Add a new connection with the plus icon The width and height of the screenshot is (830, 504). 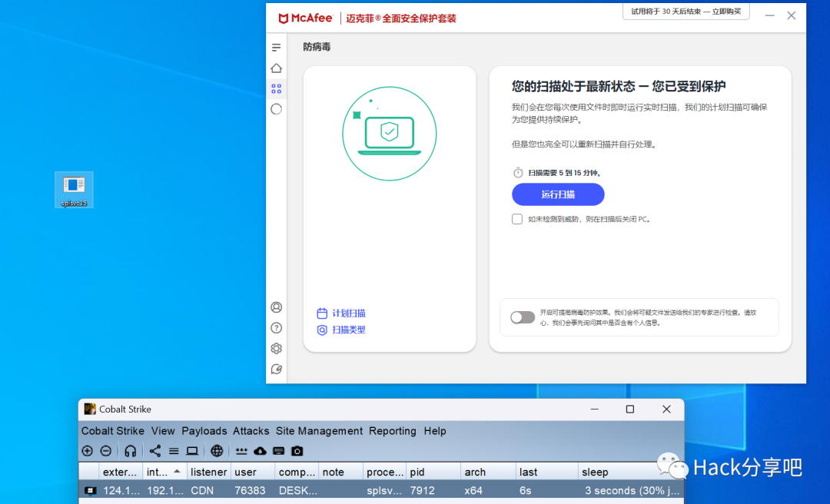(87, 451)
